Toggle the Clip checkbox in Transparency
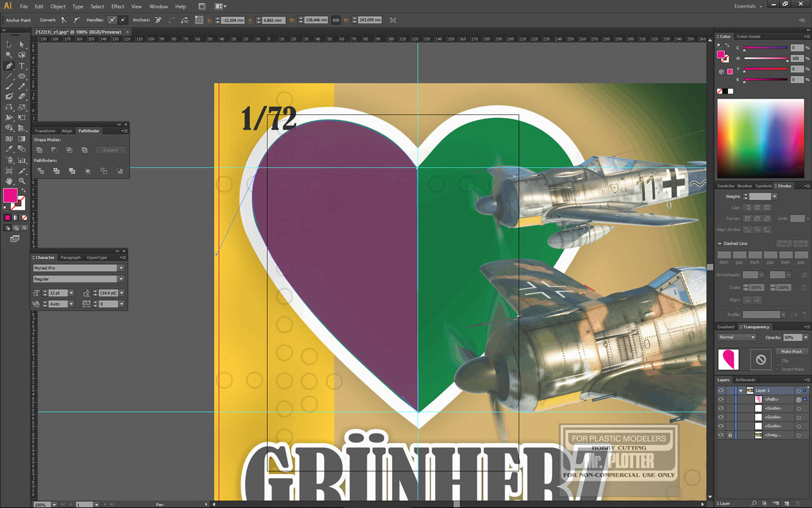 (x=777, y=361)
